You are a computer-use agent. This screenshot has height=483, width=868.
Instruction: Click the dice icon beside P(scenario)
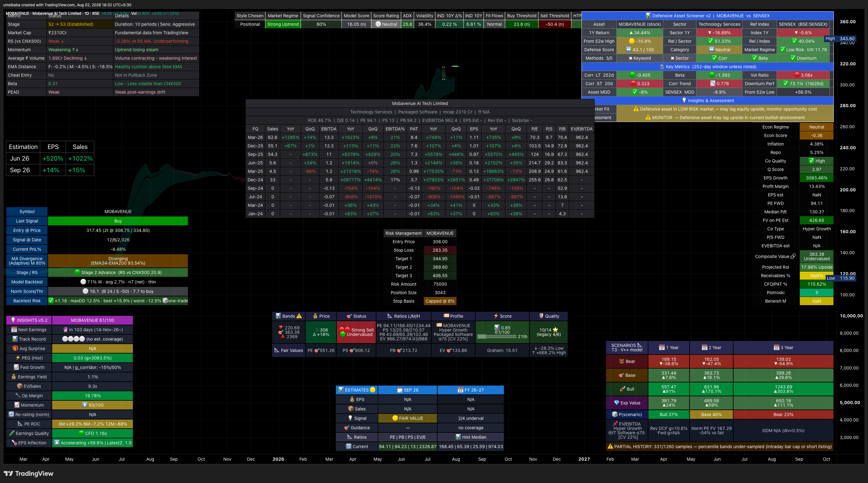pos(614,414)
